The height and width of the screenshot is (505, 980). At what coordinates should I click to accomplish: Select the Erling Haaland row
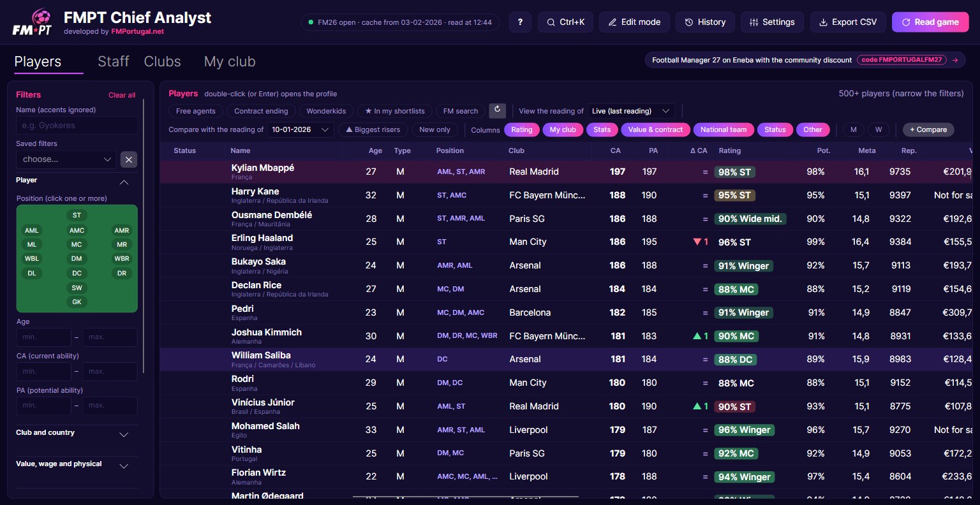click(x=567, y=242)
